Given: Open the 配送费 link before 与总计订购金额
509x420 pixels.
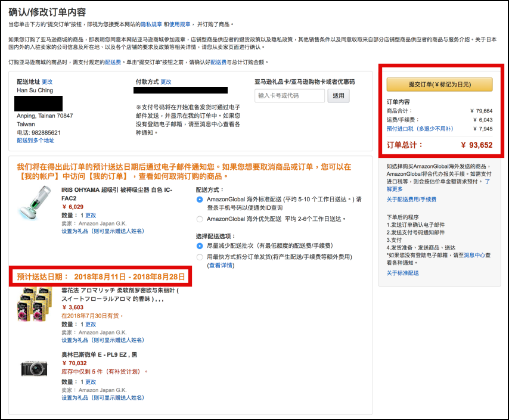Looking at the screenshot, I should coord(219,63).
